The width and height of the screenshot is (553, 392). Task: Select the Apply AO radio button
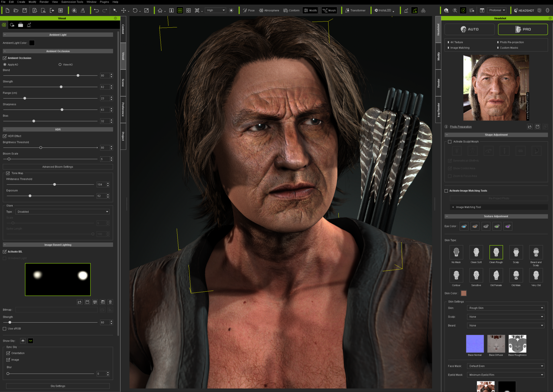[5, 64]
